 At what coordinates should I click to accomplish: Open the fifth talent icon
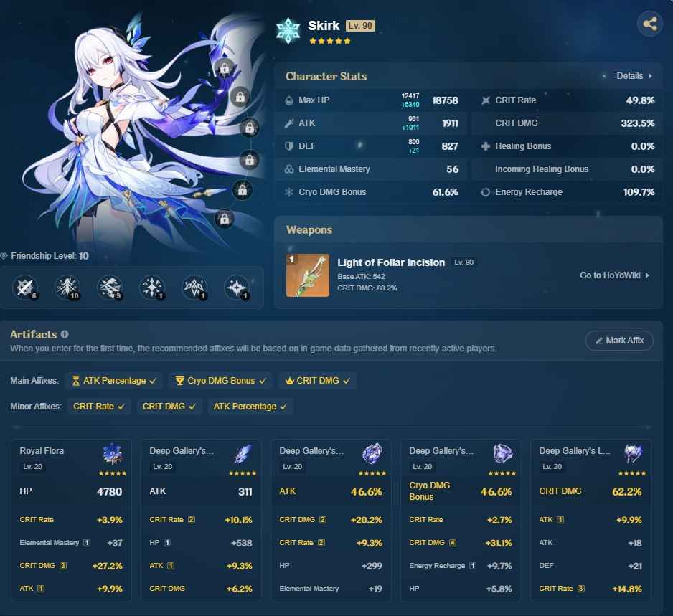195,288
